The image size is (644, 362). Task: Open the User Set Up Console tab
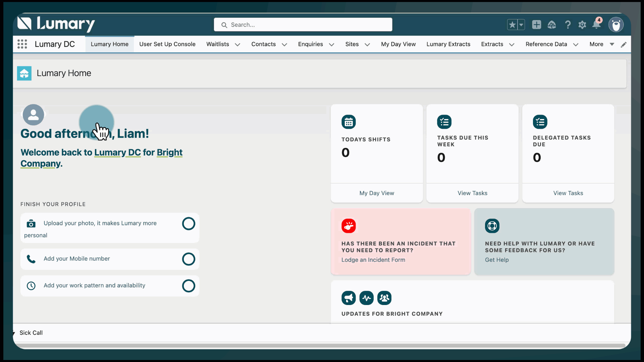(167, 44)
